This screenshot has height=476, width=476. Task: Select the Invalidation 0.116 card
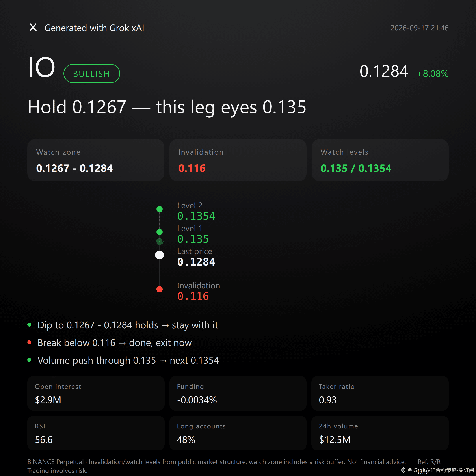click(x=238, y=160)
